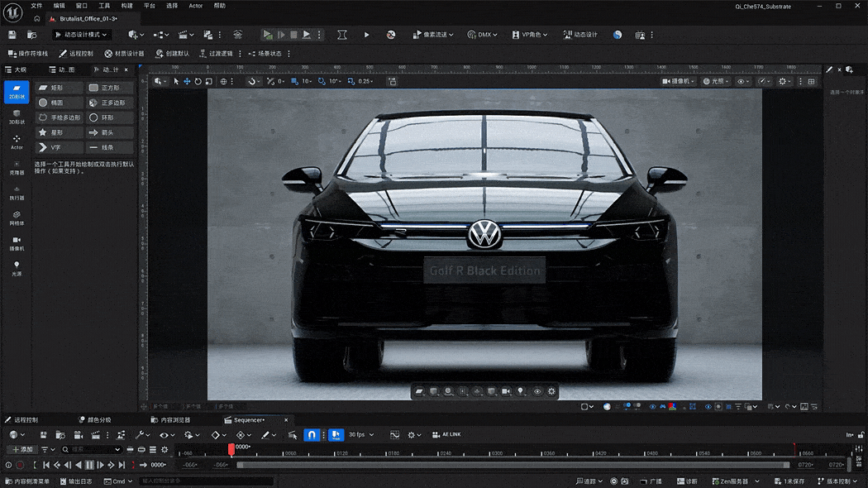Toggle world/local coordinate globe icon

coord(224,81)
